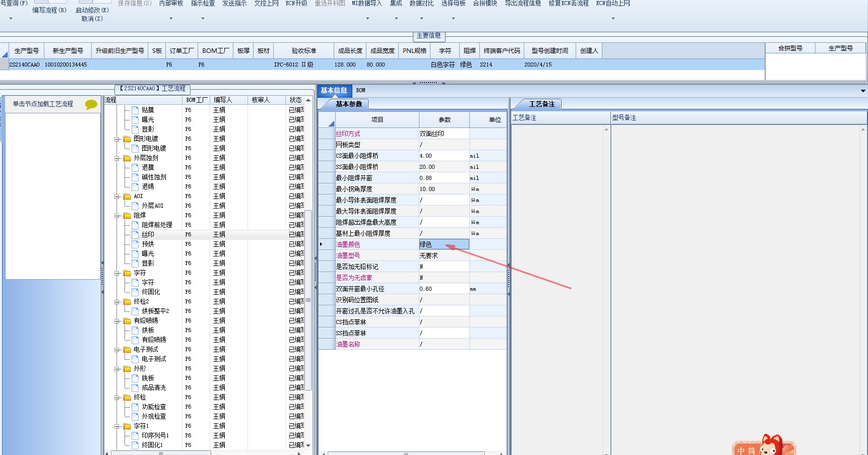Click 发送指示 in the toolbar
This screenshot has height=455, width=868.
[234, 4]
